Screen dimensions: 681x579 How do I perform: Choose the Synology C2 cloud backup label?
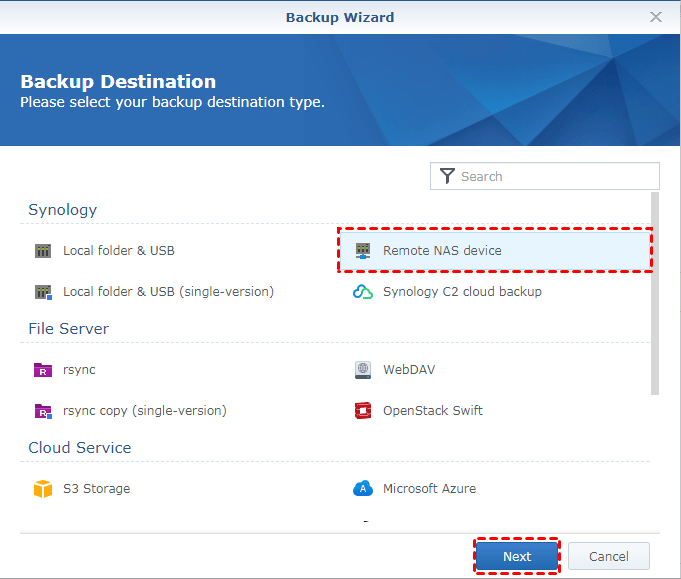tap(462, 292)
